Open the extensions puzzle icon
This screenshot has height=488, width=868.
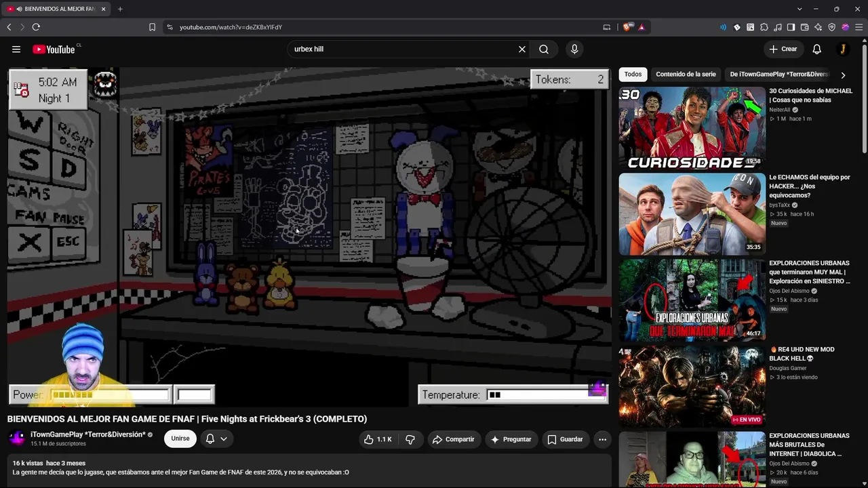tap(764, 27)
